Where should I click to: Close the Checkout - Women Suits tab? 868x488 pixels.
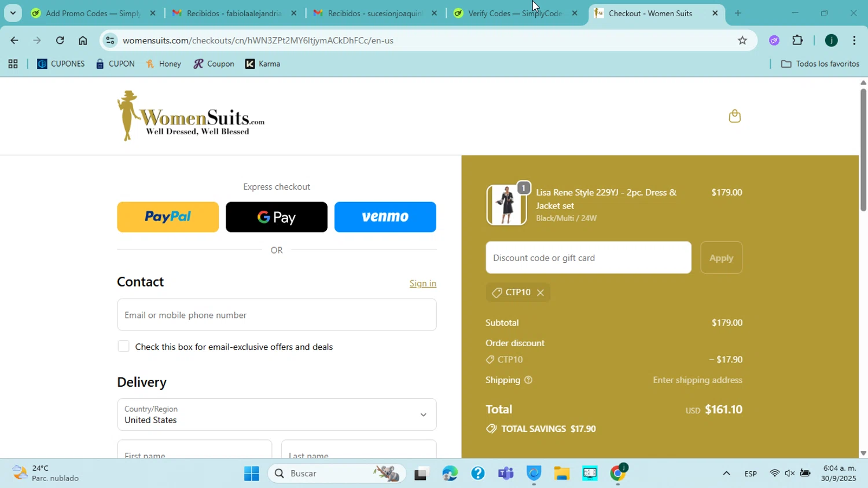click(x=715, y=13)
